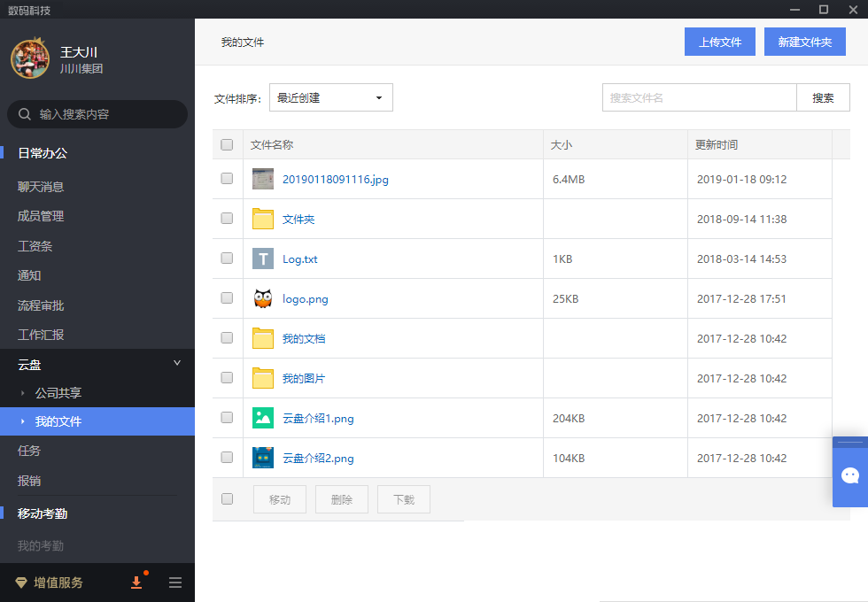Click the folder icon for 我的图片
The height and width of the screenshot is (602, 868).
(x=263, y=378)
